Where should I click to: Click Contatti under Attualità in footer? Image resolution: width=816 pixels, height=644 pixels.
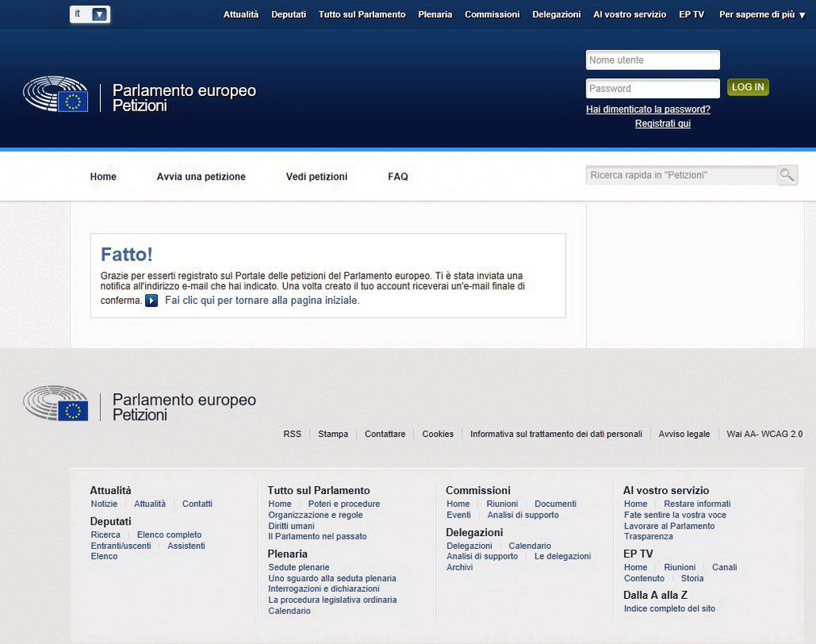198,504
